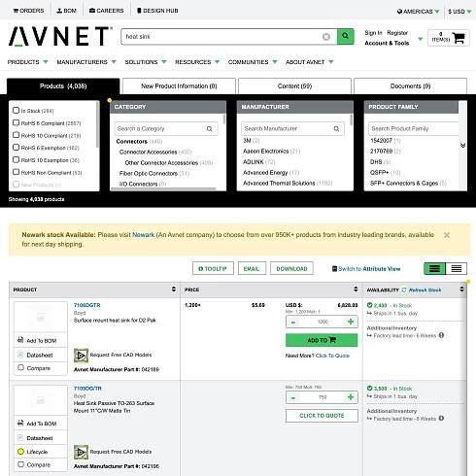Open the shopping cart icon
Image resolution: width=476 pixels, height=476 pixels.
[459, 38]
